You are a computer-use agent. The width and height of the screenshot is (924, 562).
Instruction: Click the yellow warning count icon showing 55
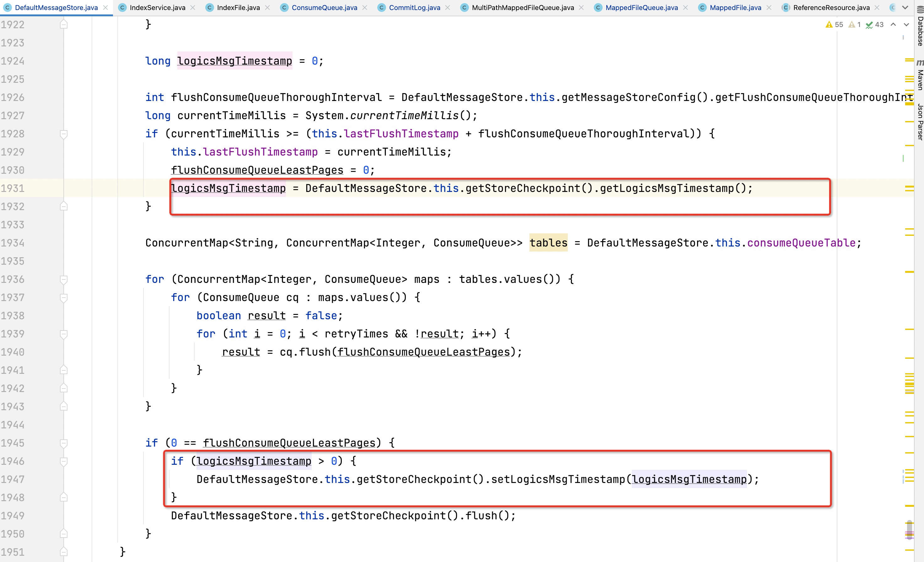tap(834, 25)
